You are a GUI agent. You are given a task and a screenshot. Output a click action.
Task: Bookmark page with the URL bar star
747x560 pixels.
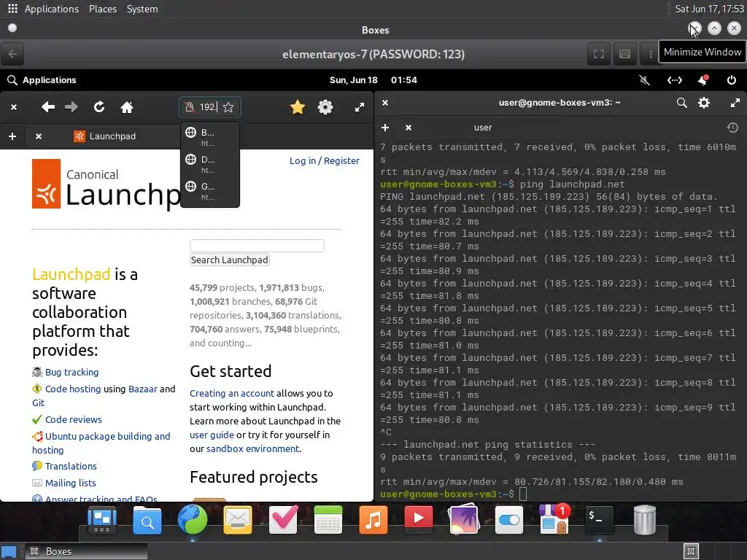(228, 107)
